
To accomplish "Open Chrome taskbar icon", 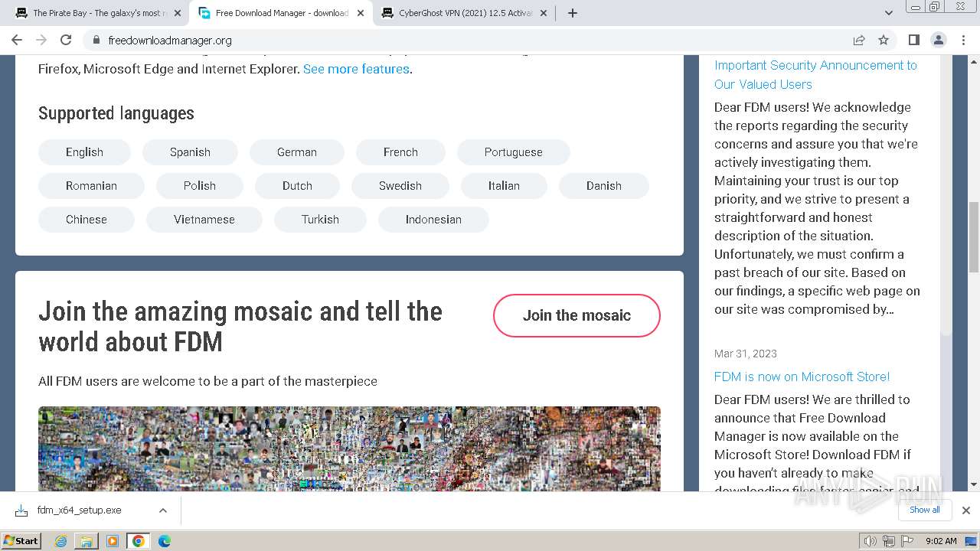I will [x=139, y=541].
